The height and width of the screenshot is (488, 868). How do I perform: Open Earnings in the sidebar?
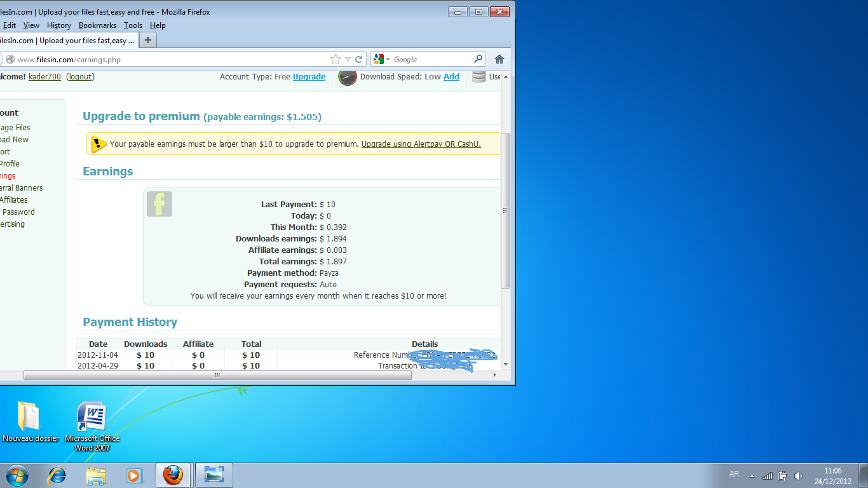point(8,176)
